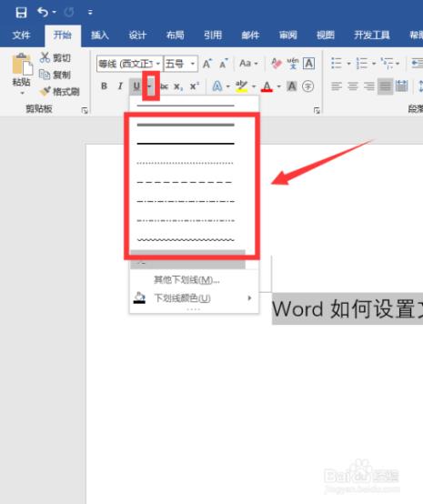Switch to the 开始 ribbon tab
Image resolution: width=423 pixels, height=504 pixels.
(x=63, y=35)
